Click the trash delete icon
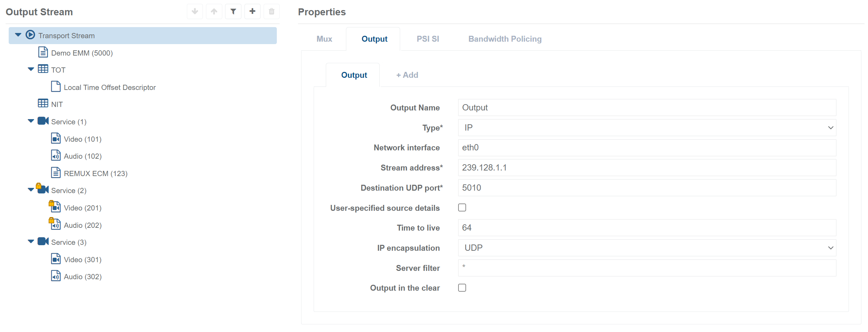The image size is (868, 332). [272, 12]
